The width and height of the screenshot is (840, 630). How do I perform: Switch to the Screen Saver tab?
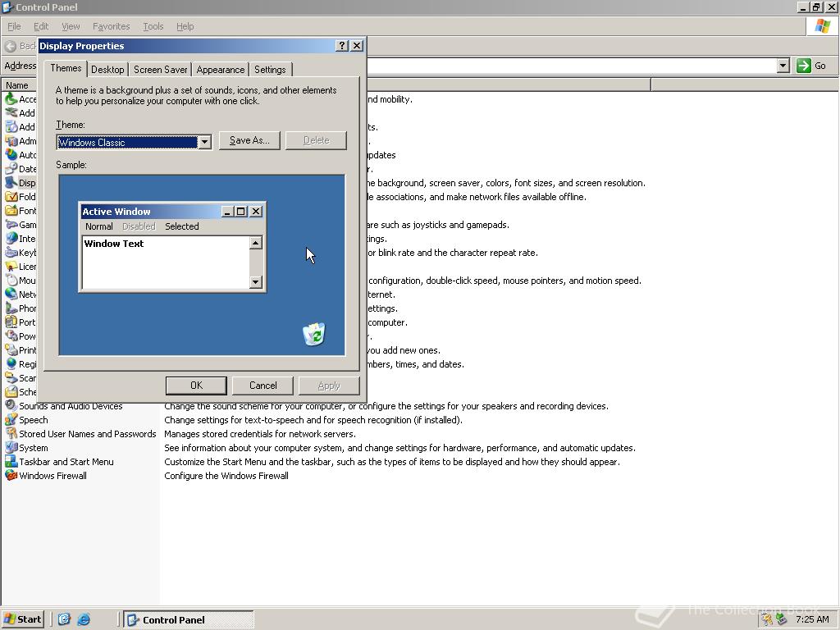click(160, 70)
